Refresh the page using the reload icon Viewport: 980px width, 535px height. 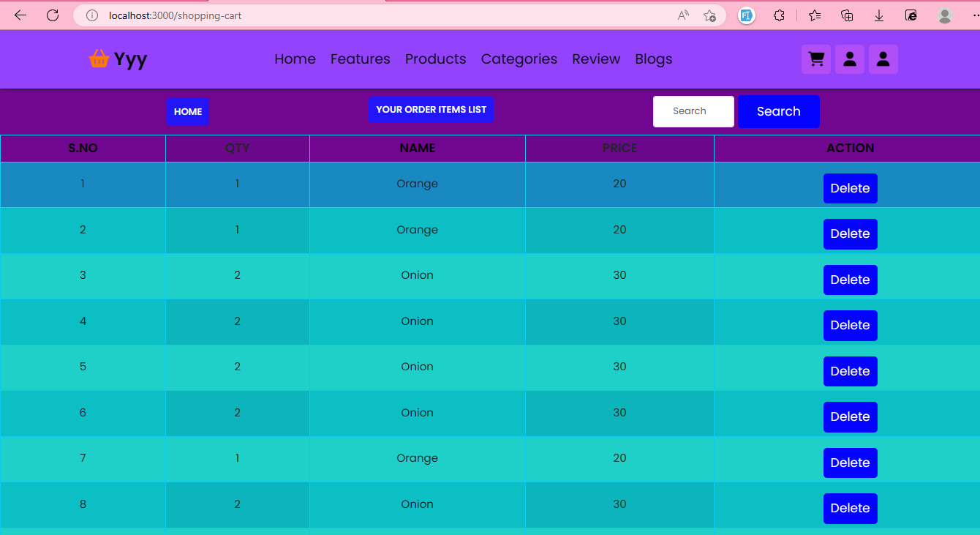point(53,15)
